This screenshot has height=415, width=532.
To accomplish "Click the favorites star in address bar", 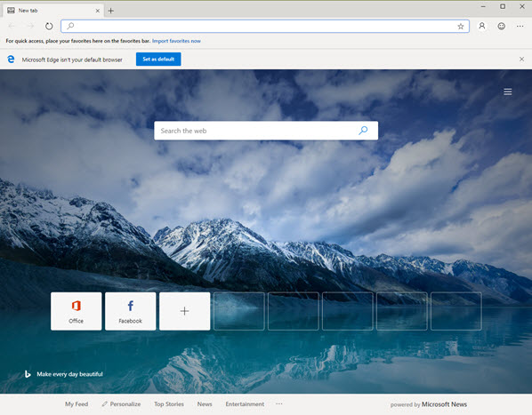I will point(461,27).
